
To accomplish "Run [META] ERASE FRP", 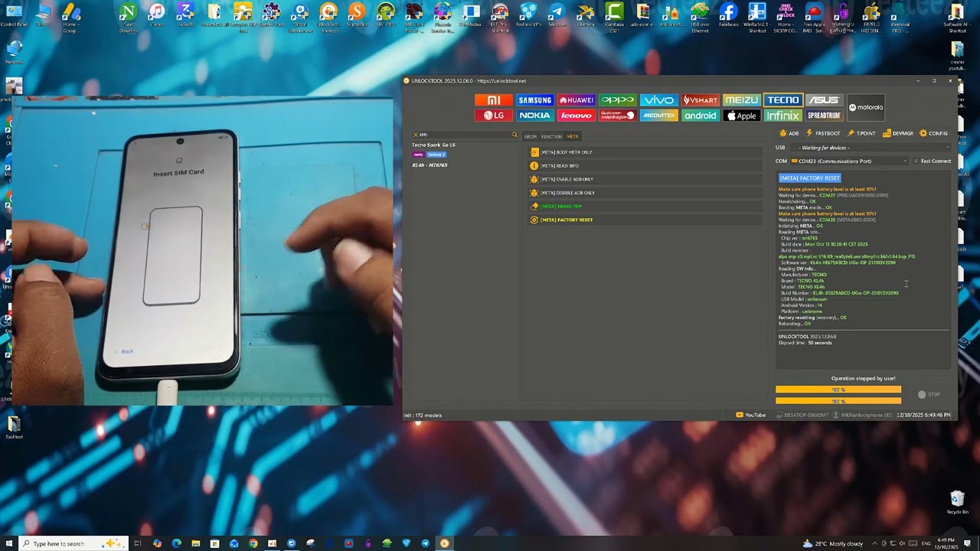I will pos(646,206).
